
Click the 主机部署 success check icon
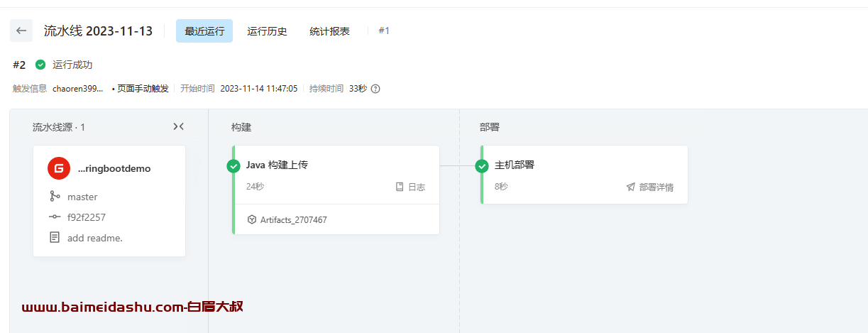482,165
